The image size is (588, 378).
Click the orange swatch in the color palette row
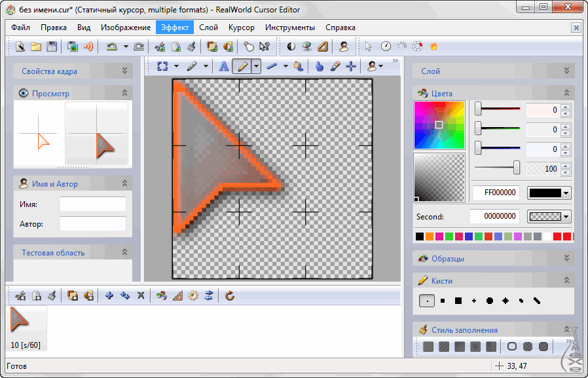click(x=430, y=236)
